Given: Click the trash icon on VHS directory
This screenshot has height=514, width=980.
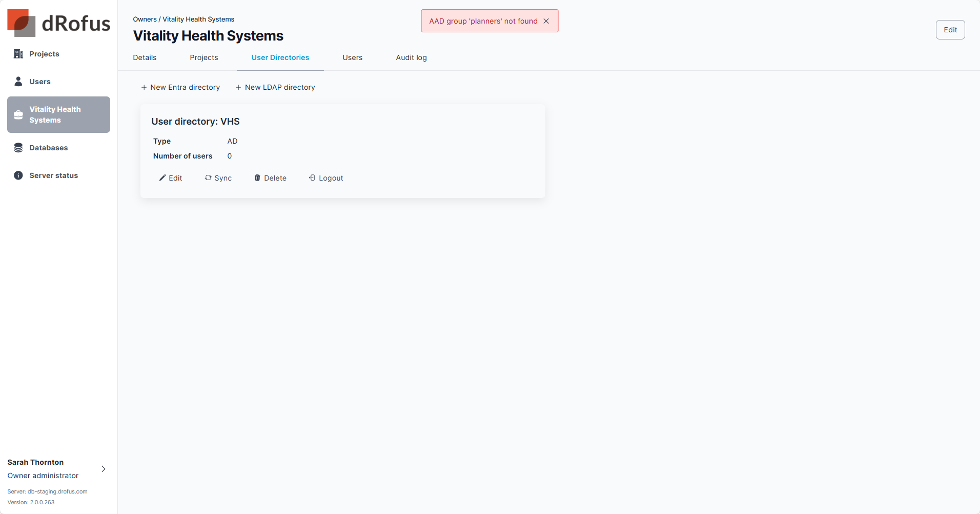Looking at the screenshot, I should click(257, 178).
